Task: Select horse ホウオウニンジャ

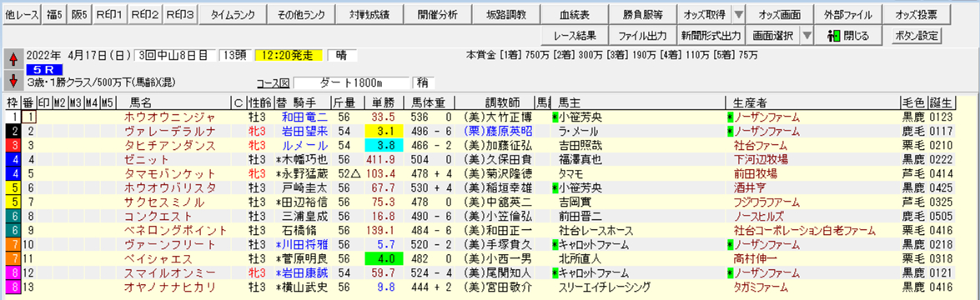Action: click(x=169, y=117)
